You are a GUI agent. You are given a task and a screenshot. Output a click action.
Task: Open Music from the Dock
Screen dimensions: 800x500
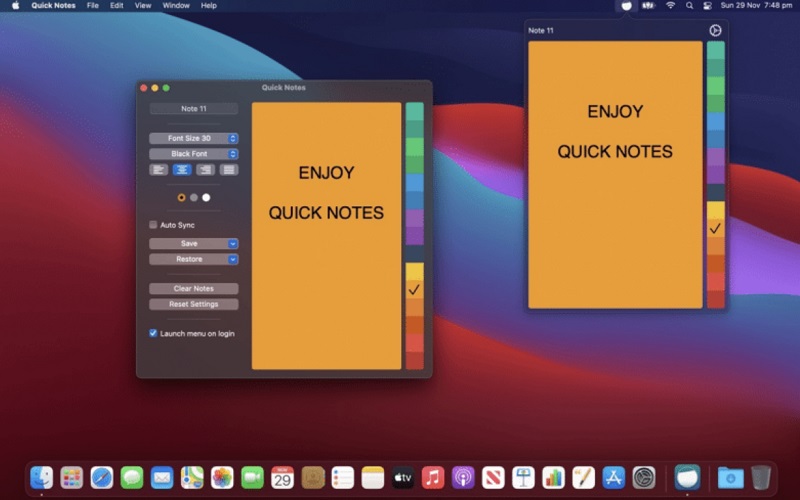[x=433, y=478]
